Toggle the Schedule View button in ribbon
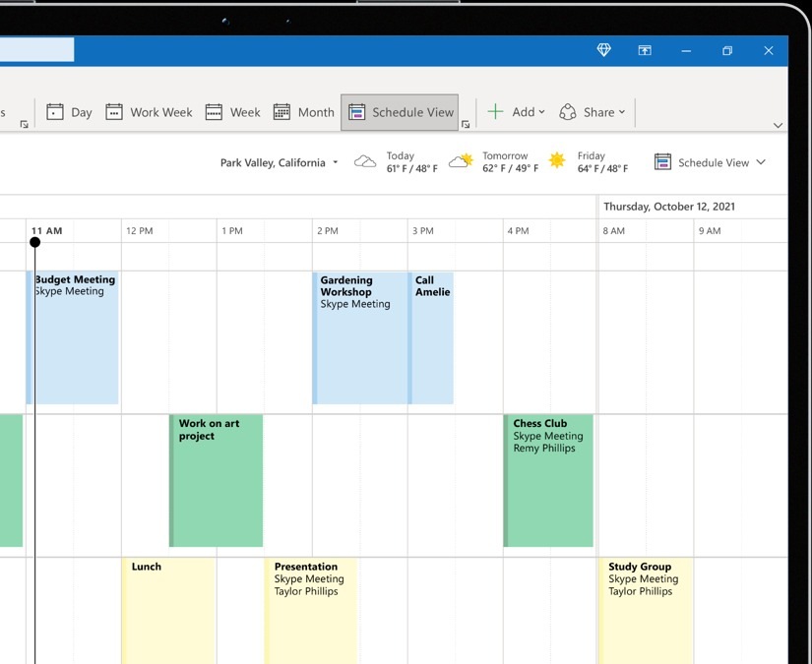Viewport: 812px width, 664px height. click(x=401, y=112)
